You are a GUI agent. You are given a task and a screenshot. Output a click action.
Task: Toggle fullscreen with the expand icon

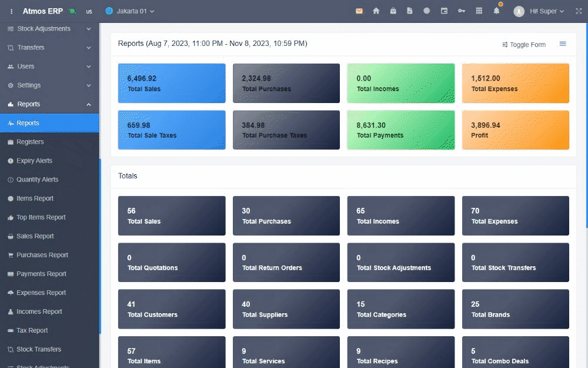coord(579,11)
